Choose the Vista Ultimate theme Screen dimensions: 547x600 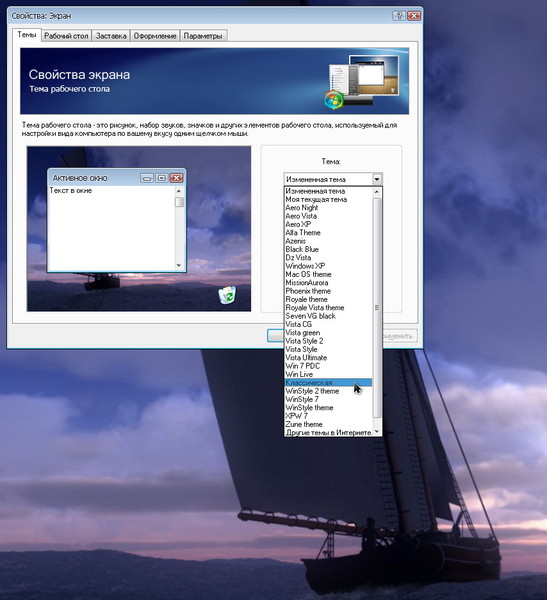tap(328, 358)
